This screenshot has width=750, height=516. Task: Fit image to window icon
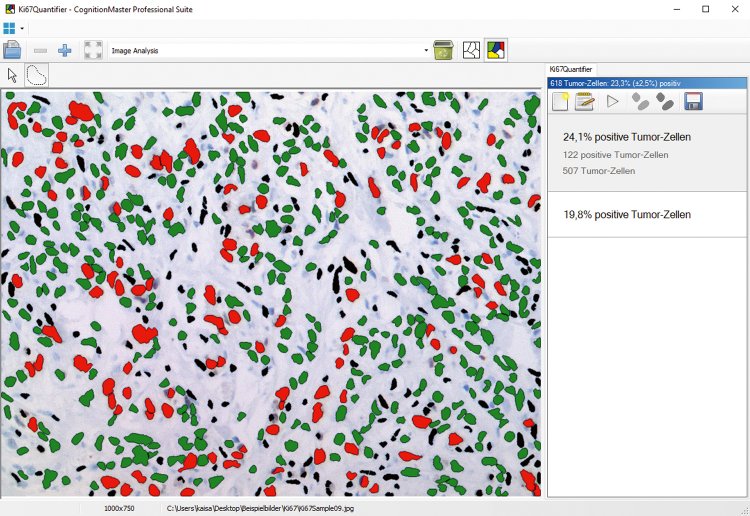(93, 50)
